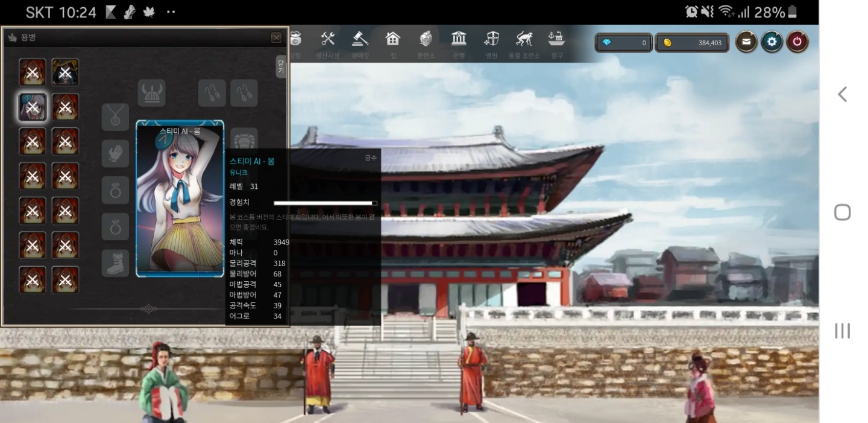Open the 생산시설 production facility menu

click(x=328, y=45)
